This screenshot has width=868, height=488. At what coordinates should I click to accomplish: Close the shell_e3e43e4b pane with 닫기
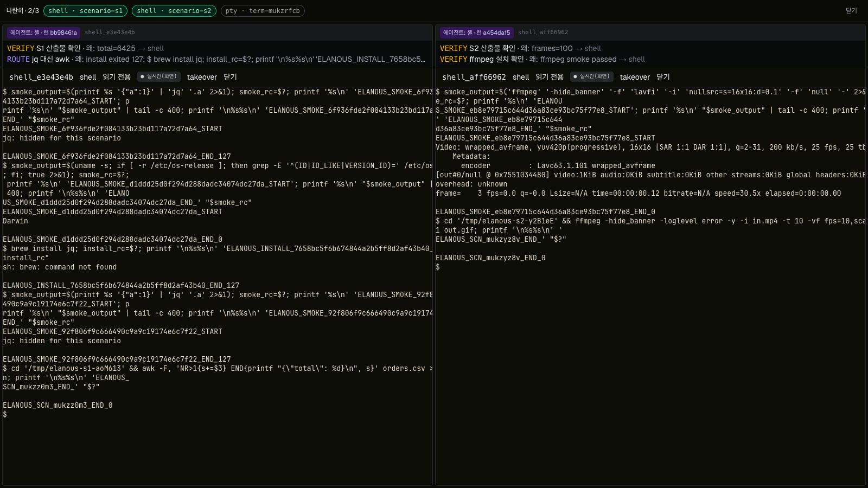pyautogui.click(x=230, y=77)
